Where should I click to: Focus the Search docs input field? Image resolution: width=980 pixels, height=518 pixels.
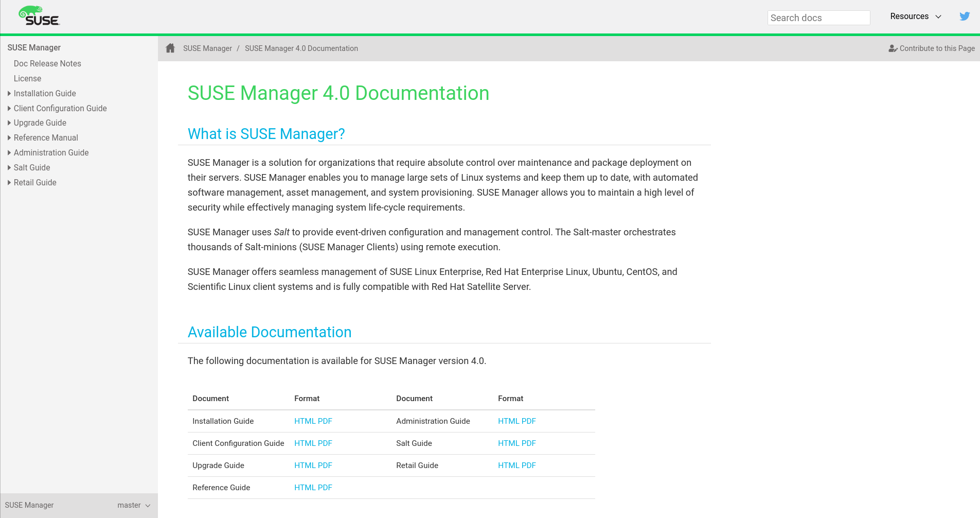coord(818,18)
